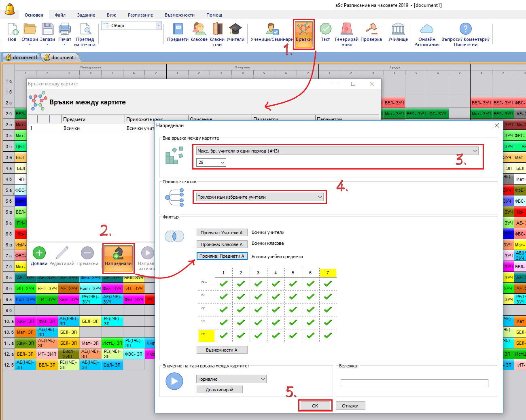Viewport: 526px width, 420px height.
Task: Toggle the Friday period 7 checkmark
Action: pyautogui.click(x=328, y=335)
